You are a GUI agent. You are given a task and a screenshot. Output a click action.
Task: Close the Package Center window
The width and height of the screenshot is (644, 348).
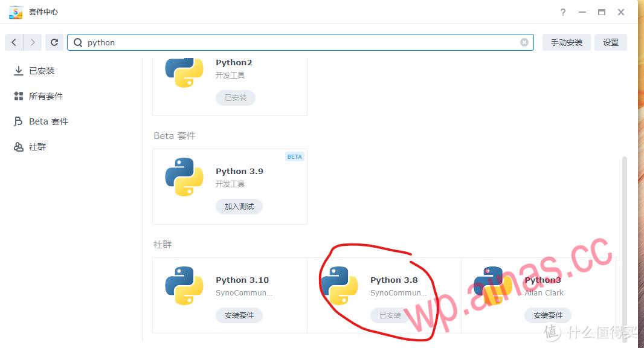[621, 12]
